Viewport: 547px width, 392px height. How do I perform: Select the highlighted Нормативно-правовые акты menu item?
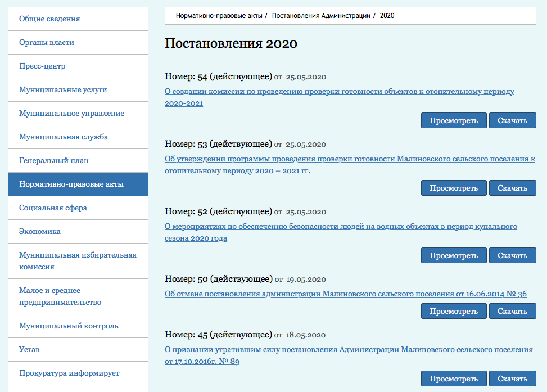78,184
